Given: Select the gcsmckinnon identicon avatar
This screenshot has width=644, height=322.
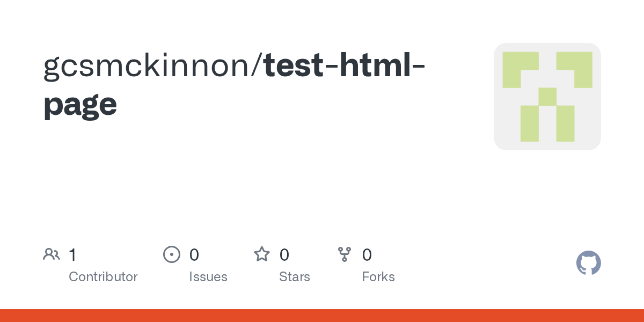Looking at the screenshot, I should [547, 97].
